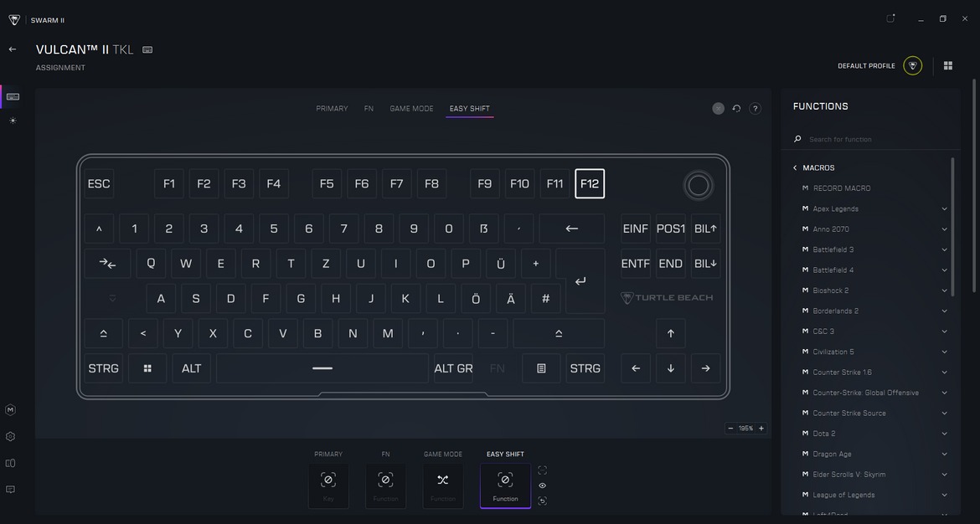Open the lighting settings sidebar icon
Viewport: 980px width, 524px height.
pos(13,121)
